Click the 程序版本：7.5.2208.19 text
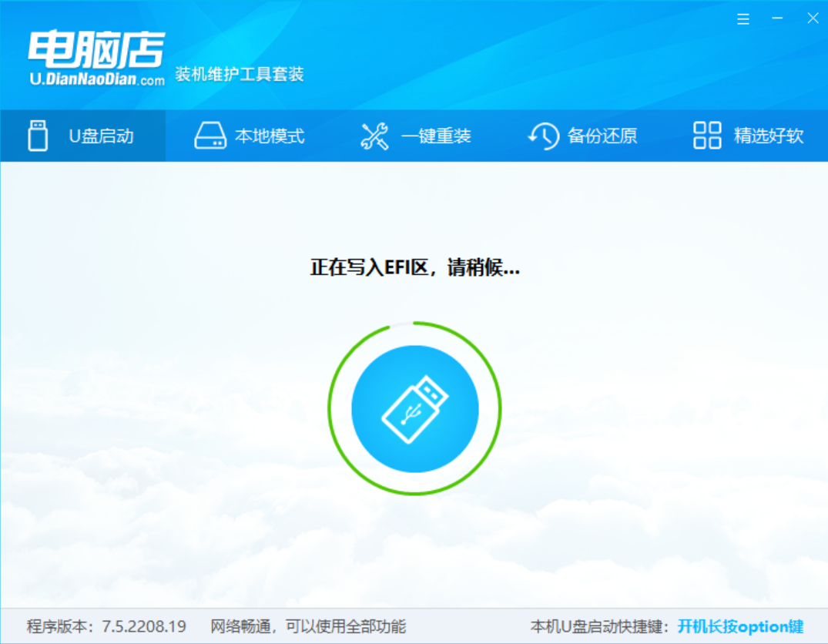Viewport: 828px width, 644px height. [106, 626]
